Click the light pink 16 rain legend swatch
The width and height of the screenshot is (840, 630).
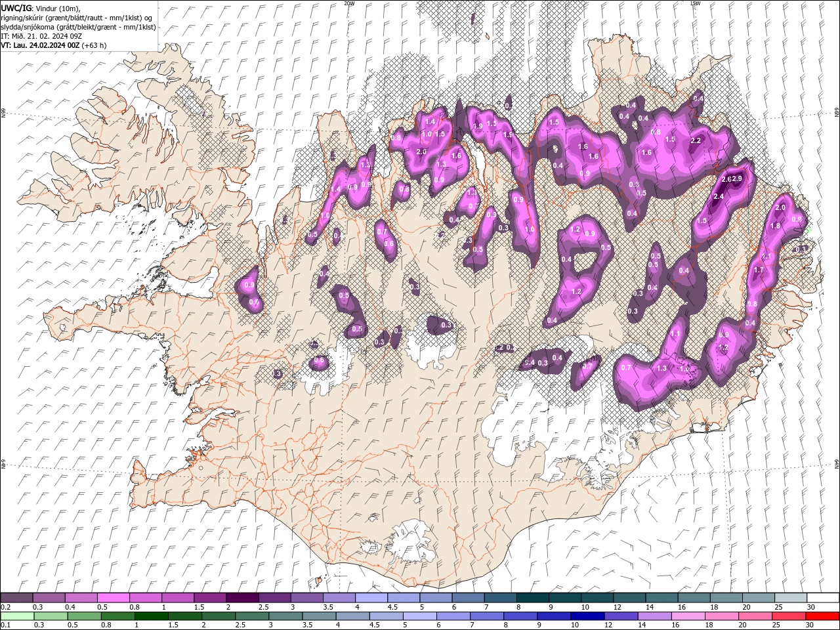click(689, 616)
